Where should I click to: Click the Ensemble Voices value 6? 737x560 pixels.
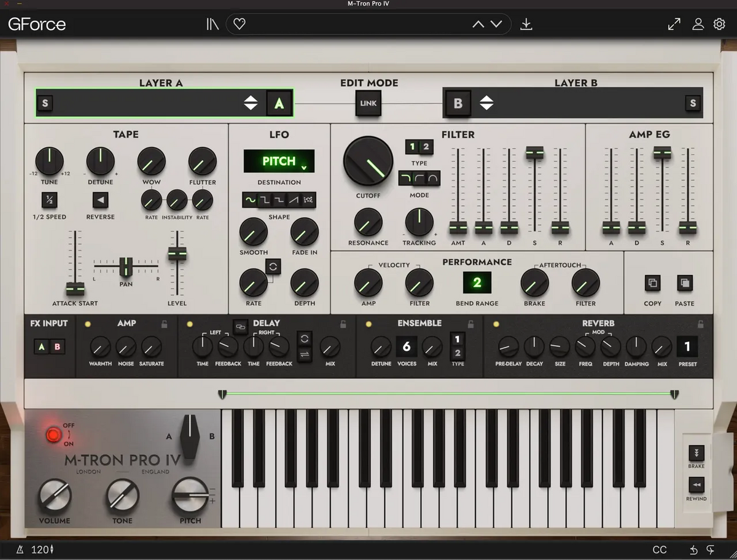[406, 347]
